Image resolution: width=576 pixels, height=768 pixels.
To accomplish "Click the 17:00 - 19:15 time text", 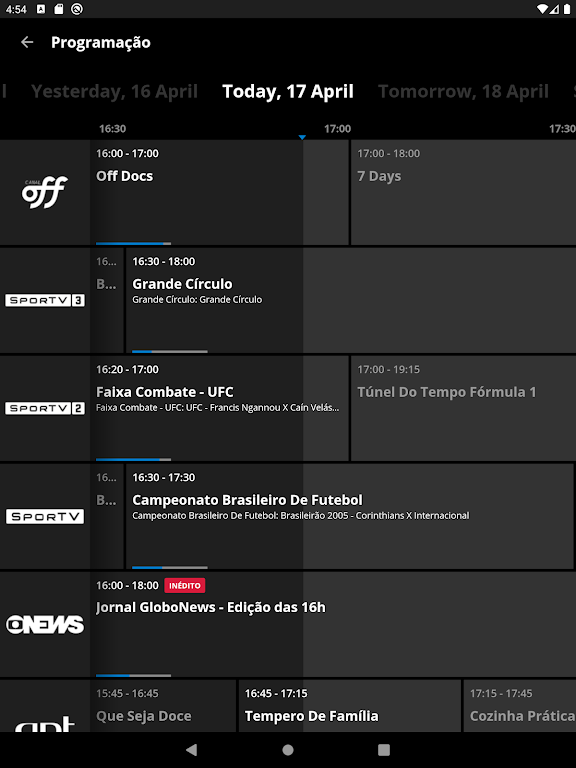I will point(388,369).
